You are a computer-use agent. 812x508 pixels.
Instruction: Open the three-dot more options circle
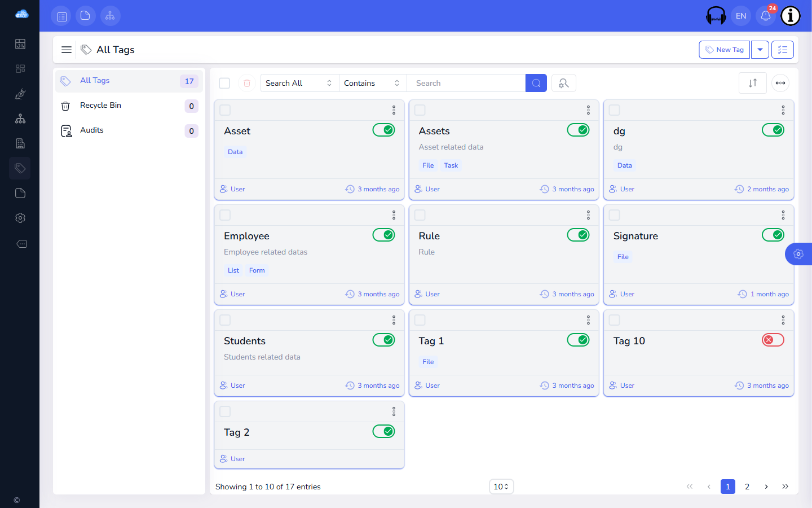(x=780, y=83)
